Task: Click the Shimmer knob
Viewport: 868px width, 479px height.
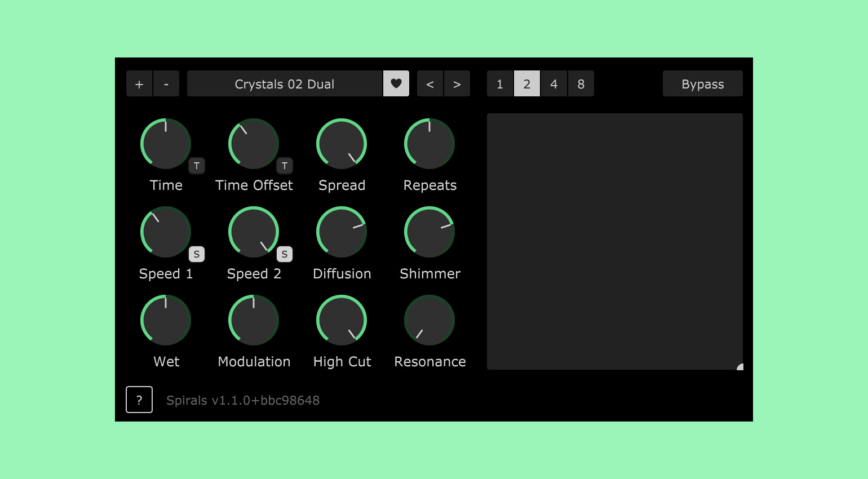Action: (429, 232)
